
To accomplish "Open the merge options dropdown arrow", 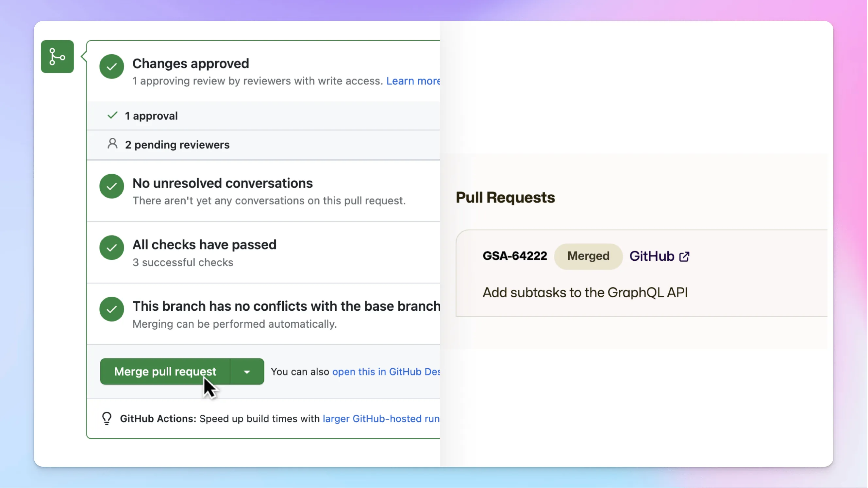I will (247, 372).
